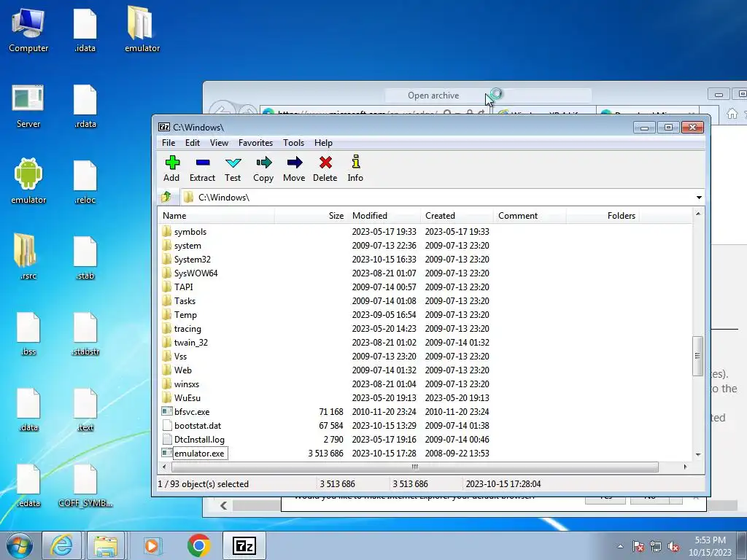The image size is (747, 560).
Task: Expand the address path dropdown
Action: (699, 197)
